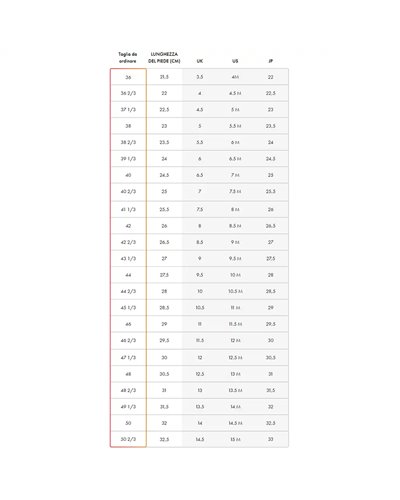400x500 pixels.
Task: Click foot length 25.5 cm cell
Action: coord(164,210)
